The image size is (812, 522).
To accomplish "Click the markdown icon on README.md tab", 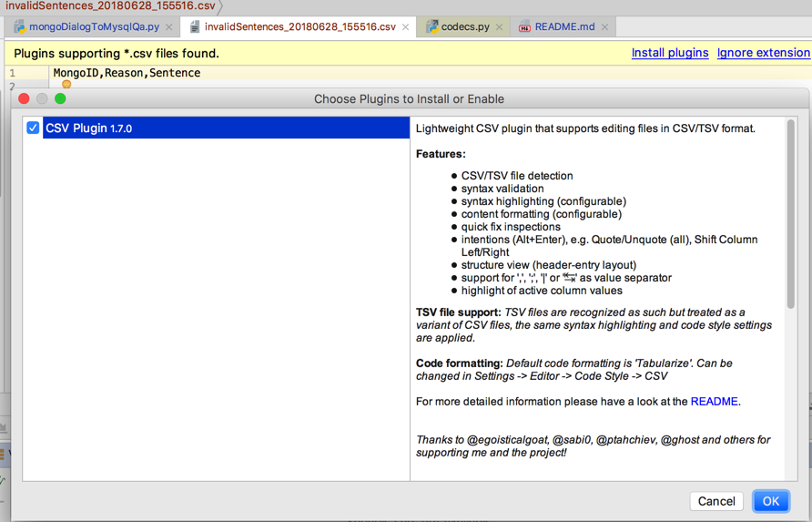I will tap(524, 27).
